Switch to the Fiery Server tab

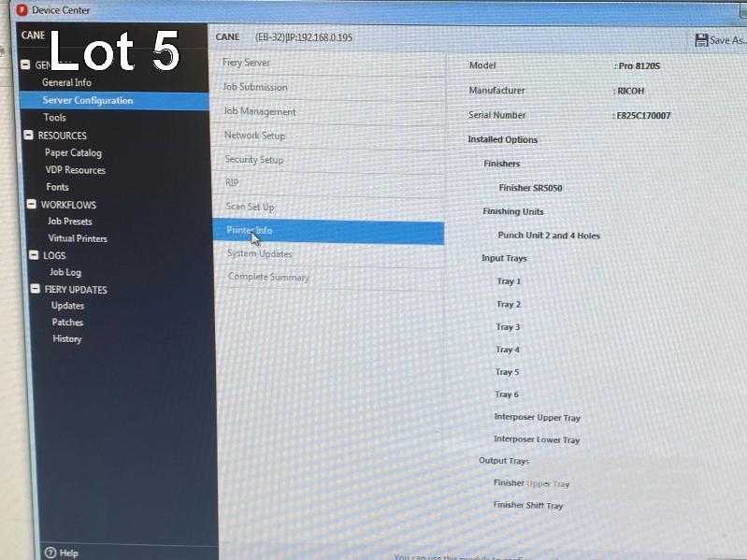coord(246,63)
